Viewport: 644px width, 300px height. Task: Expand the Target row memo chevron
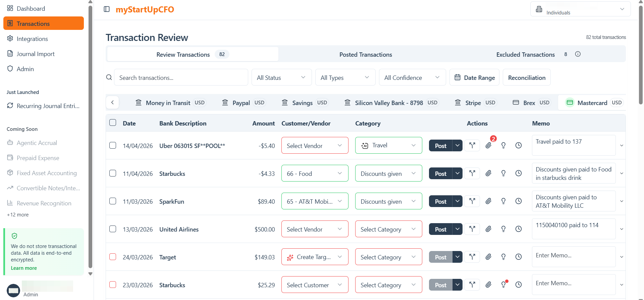[622, 257]
